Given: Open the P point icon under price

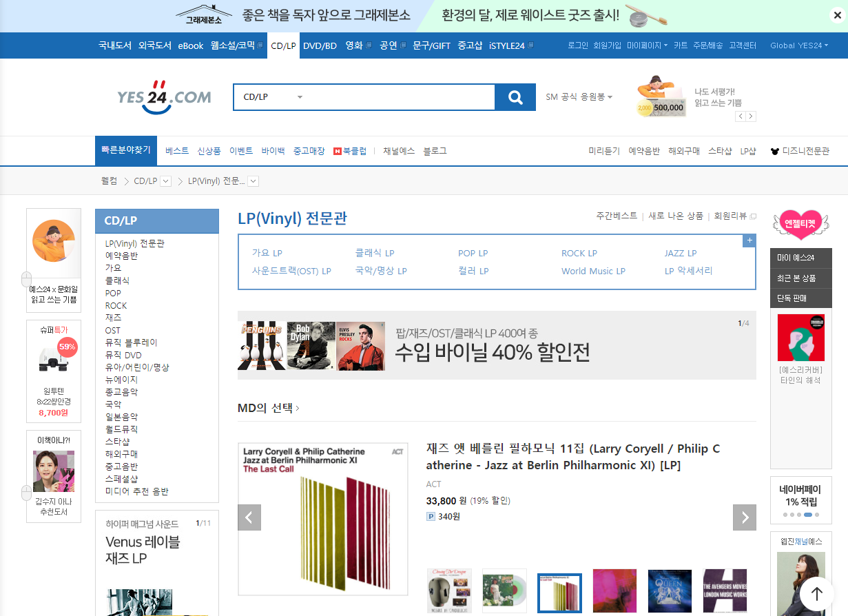Looking at the screenshot, I should coord(431,516).
